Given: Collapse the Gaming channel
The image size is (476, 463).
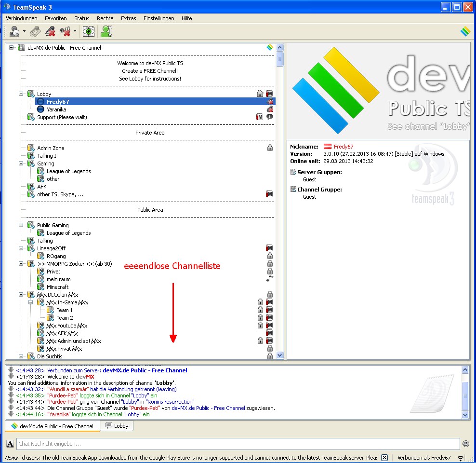Looking at the screenshot, I should (21, 163).
